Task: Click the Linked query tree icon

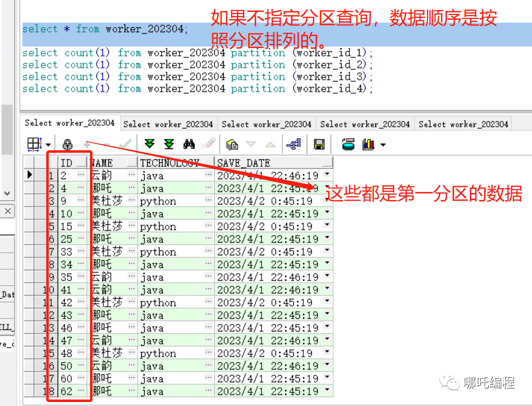Action: [x=293, y=144]
